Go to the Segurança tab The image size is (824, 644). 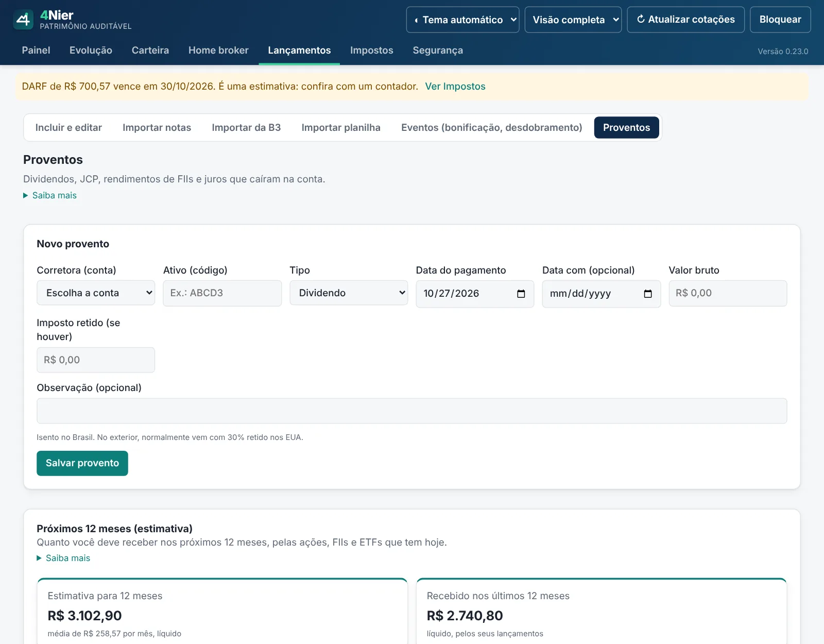pos(438,50)
